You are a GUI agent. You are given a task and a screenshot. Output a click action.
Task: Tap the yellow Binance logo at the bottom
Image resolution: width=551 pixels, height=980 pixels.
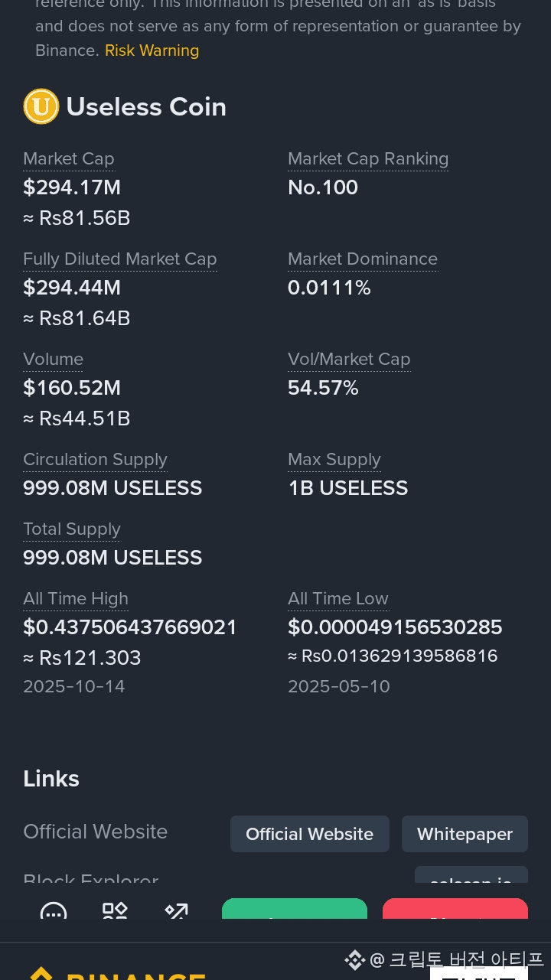[x=116, y=974]
